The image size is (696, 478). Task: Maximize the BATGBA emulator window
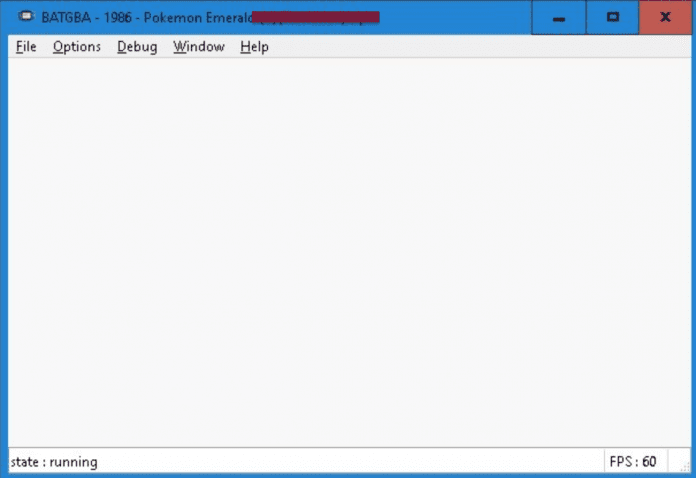612,17
